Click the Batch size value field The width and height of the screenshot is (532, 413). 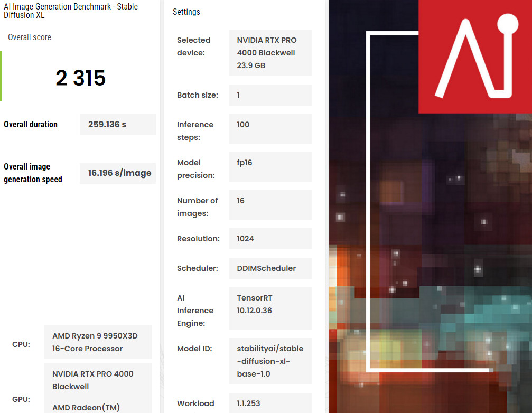pos(270,95)
